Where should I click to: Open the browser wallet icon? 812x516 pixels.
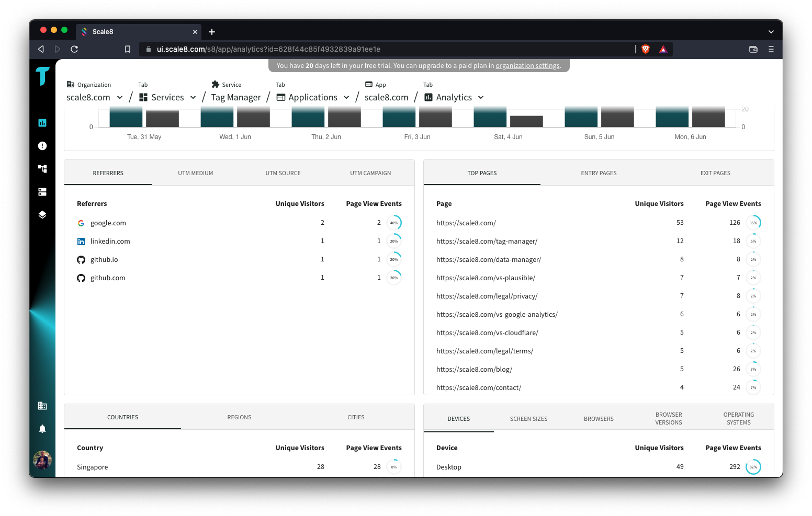(753, 49)
